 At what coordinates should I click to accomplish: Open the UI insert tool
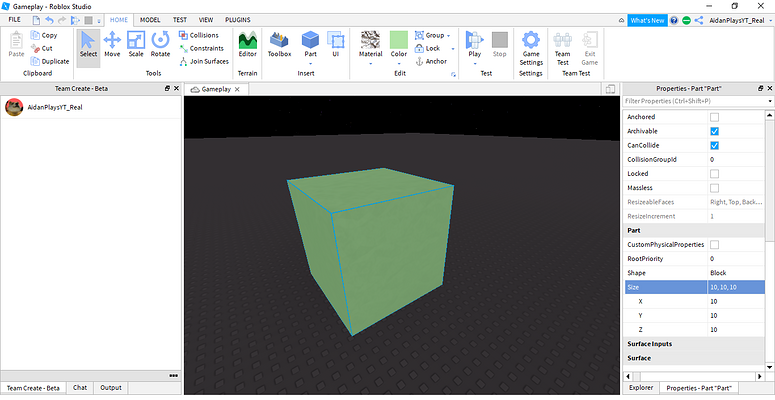click(x=336, y=45)
